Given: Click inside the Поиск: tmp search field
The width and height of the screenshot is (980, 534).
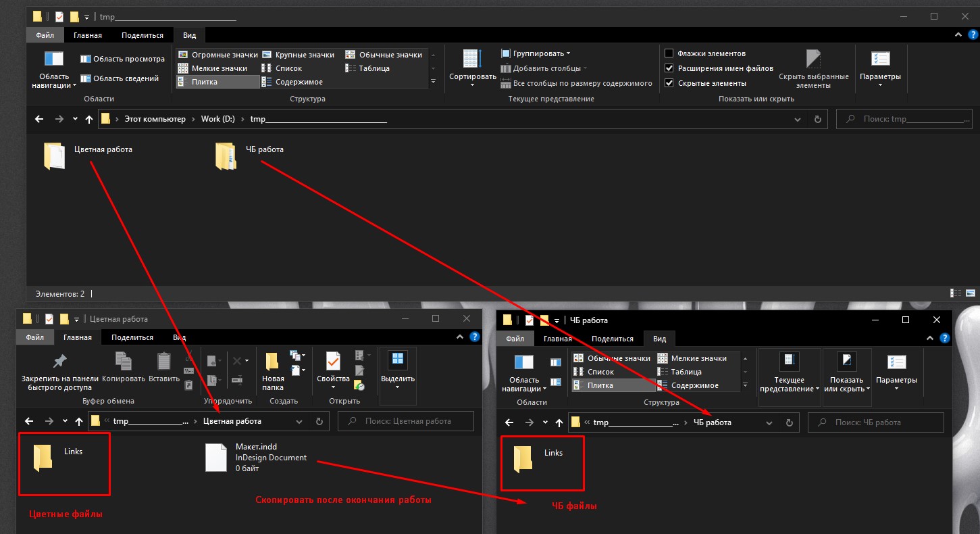Looking at the screenshot, I should coord(904,119).
